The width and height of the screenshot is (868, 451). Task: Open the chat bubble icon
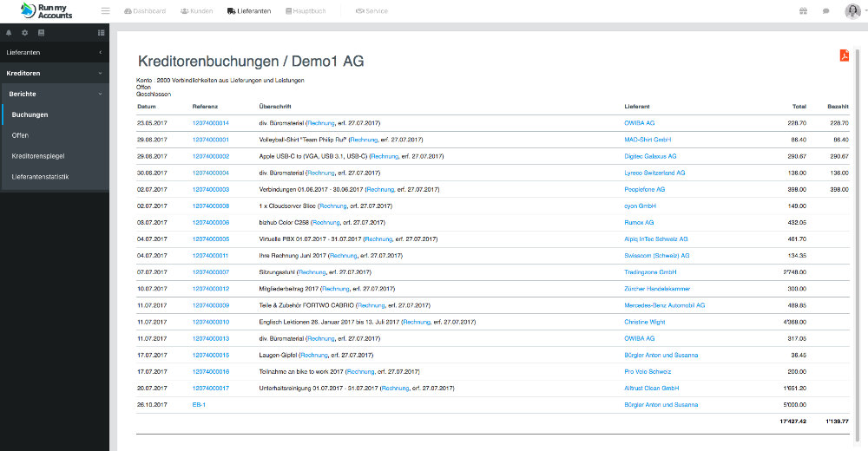tap(826, 11)
